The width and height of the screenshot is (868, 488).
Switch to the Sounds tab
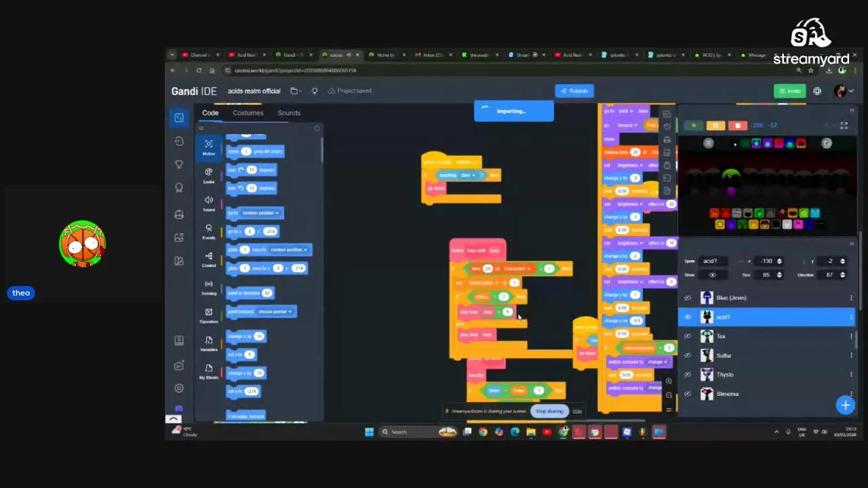289,113
